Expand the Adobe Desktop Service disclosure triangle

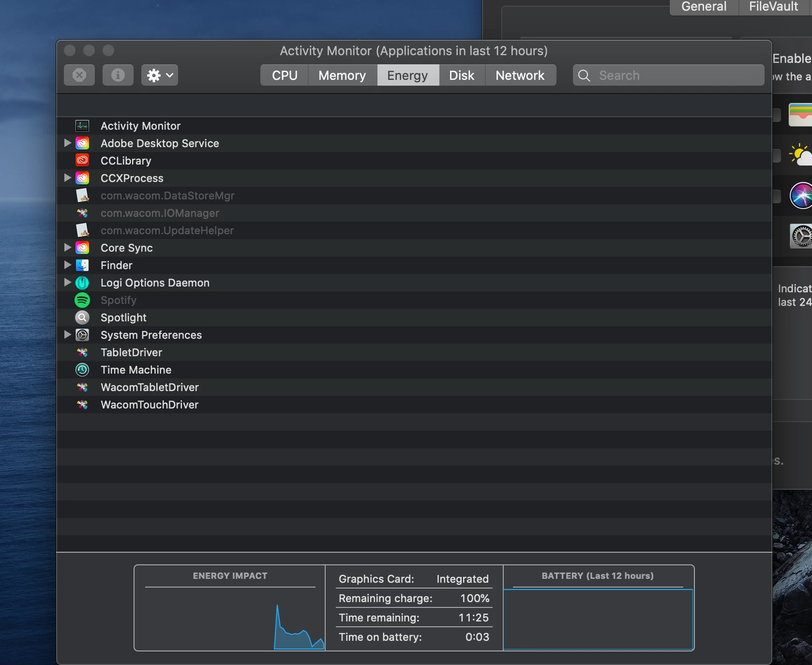point(68,143)
